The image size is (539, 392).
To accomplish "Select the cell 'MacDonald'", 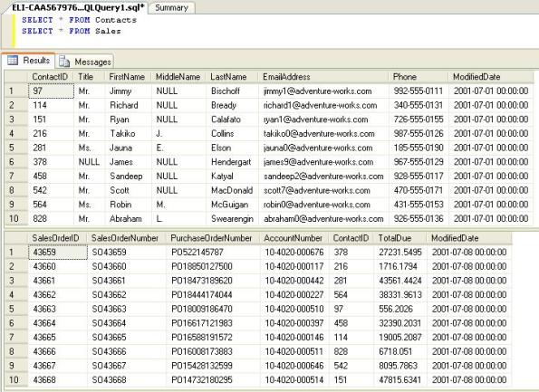I will click(232, 190).
